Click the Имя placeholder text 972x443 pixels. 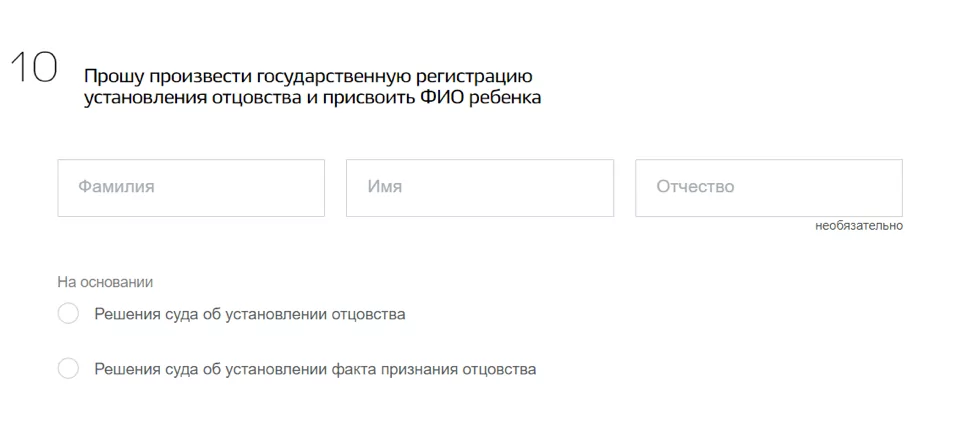(x=384, y=187)
